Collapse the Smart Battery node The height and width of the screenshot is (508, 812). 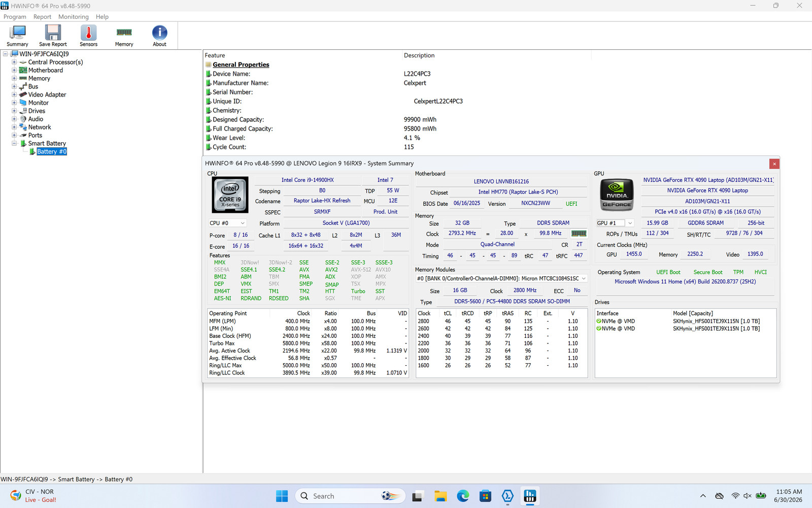click(x=14, y=143)
